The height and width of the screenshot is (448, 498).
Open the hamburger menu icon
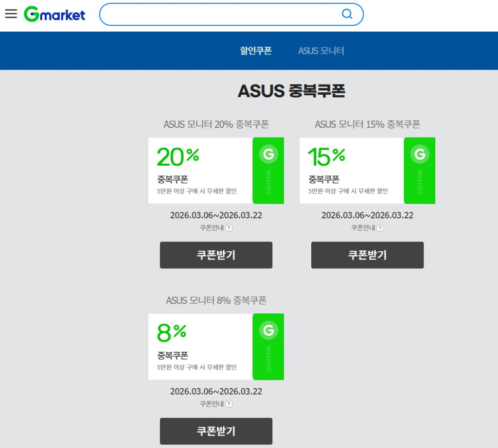point(11,14)
